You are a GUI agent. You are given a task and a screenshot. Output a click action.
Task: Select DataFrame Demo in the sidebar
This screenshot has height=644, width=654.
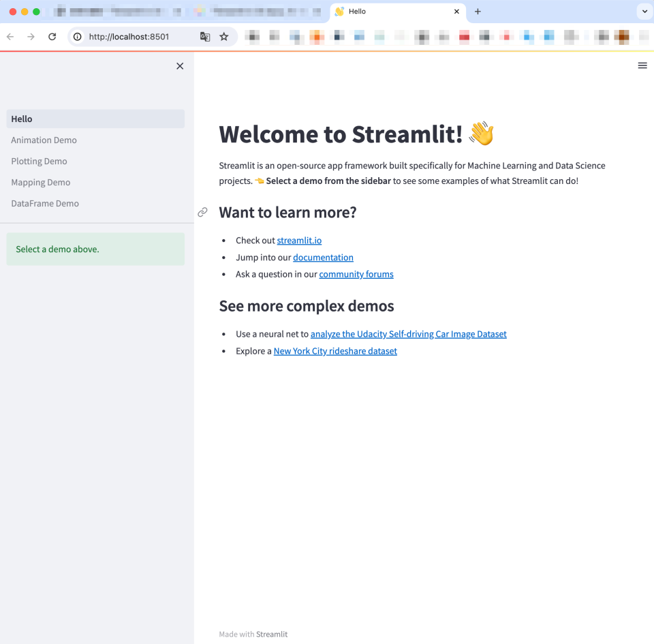coord(45,203)
